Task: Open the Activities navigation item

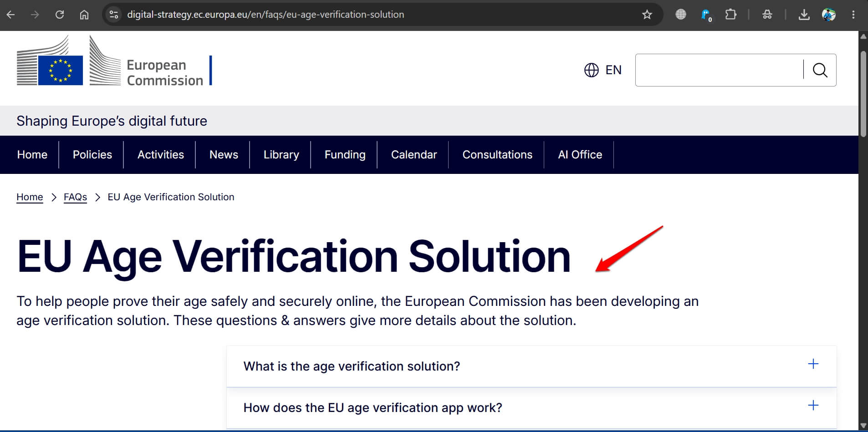Action: coord(161,155)
